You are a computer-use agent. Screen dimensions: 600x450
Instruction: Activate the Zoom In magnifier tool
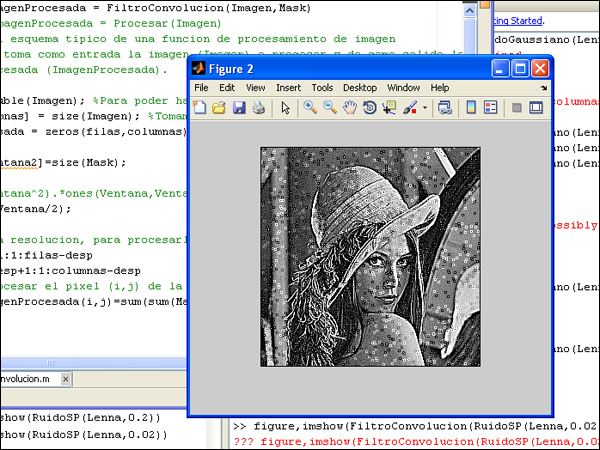pyautogui.click(x=311, y=107)
